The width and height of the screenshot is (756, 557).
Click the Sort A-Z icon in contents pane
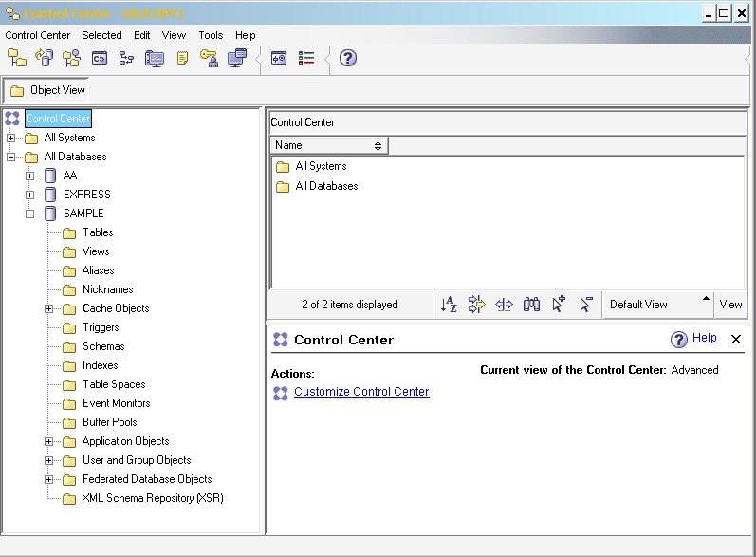click(449, 305)
